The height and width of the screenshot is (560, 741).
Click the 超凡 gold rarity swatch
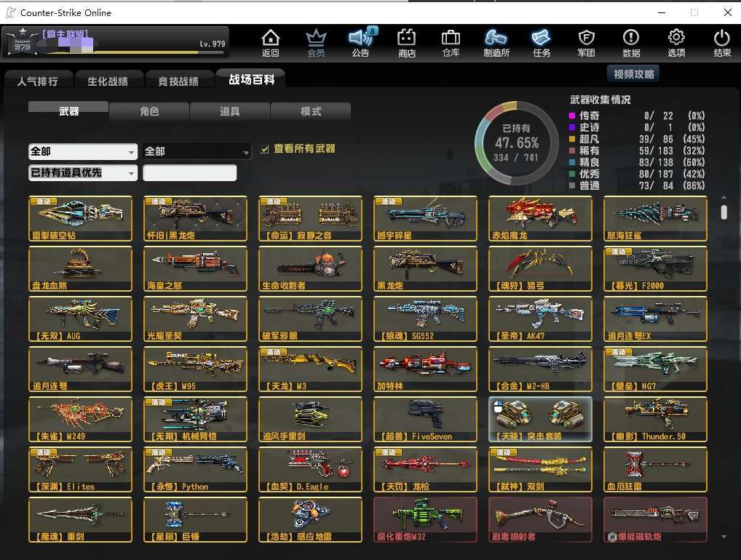click(x=572, y=139)
